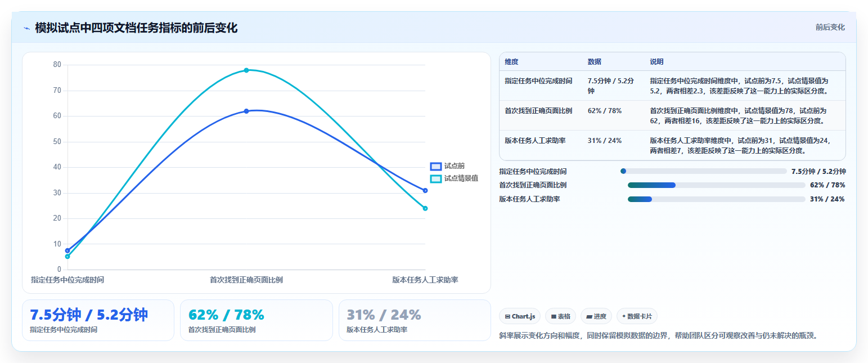
Task: Click 试点前 peak point at 62
Action: [x=246, y=111]
